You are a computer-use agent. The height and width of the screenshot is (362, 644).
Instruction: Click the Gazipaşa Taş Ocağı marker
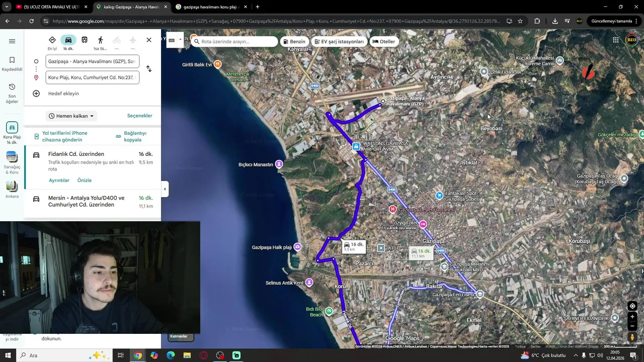624,178
